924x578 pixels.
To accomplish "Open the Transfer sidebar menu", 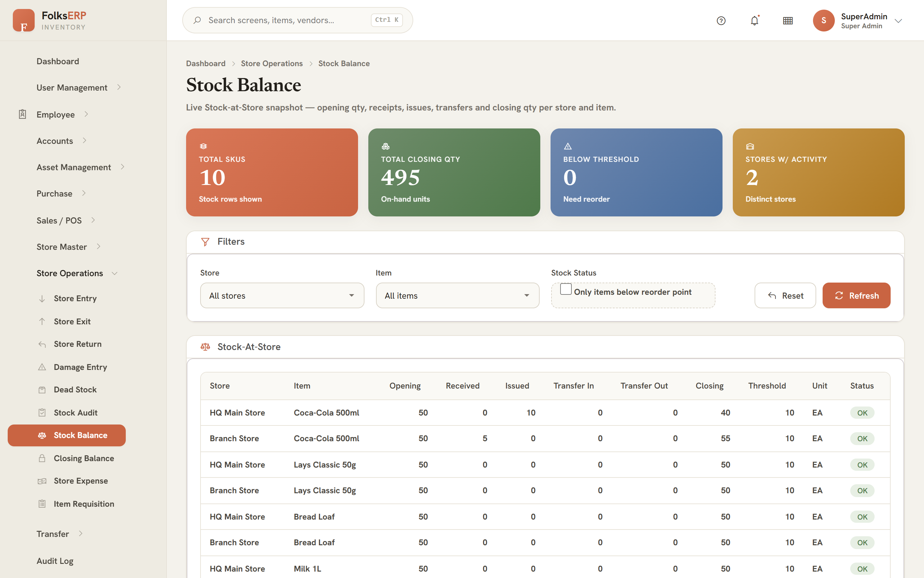I will 53,534.
